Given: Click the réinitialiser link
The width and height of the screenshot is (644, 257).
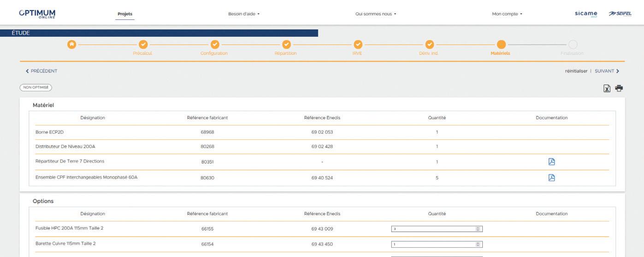Looking at the screenshot, I should 576,71.
